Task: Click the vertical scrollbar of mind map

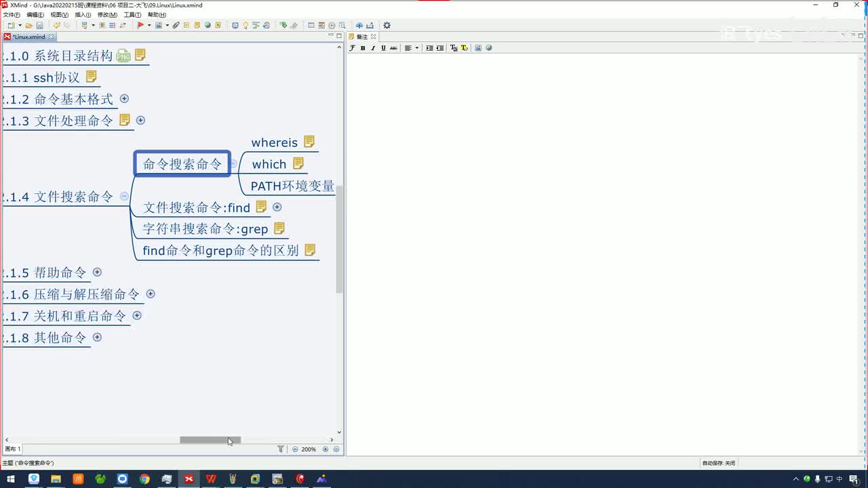Action: tap(339, 239)
